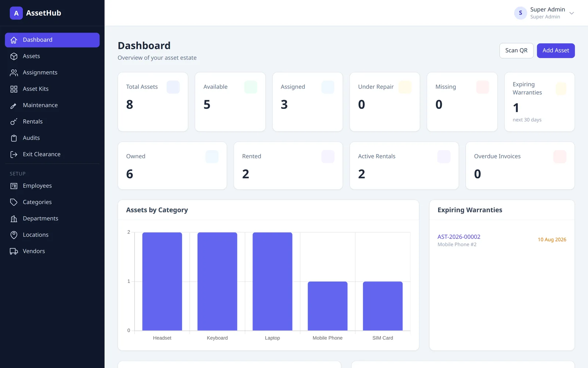
Task: Open Maintenance via the wrench icon
Action: click(x=14, y=105)
